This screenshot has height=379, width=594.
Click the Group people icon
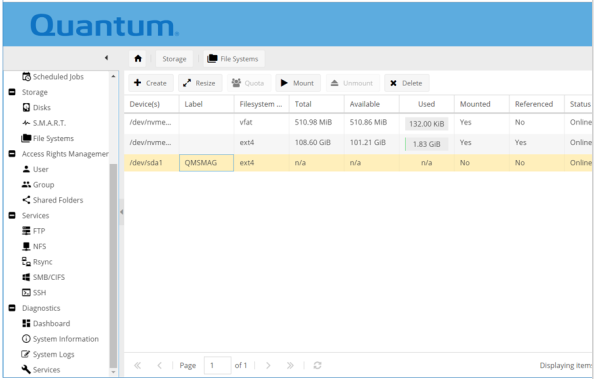(x=26, y=185)
